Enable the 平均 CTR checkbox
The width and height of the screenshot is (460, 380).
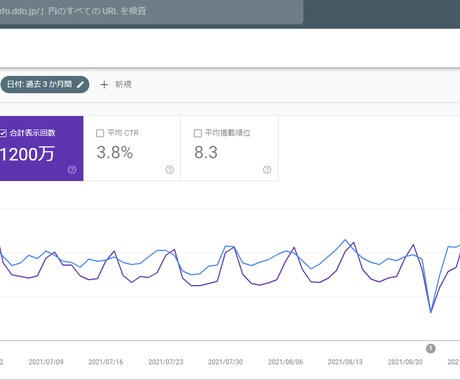[100, 133]
